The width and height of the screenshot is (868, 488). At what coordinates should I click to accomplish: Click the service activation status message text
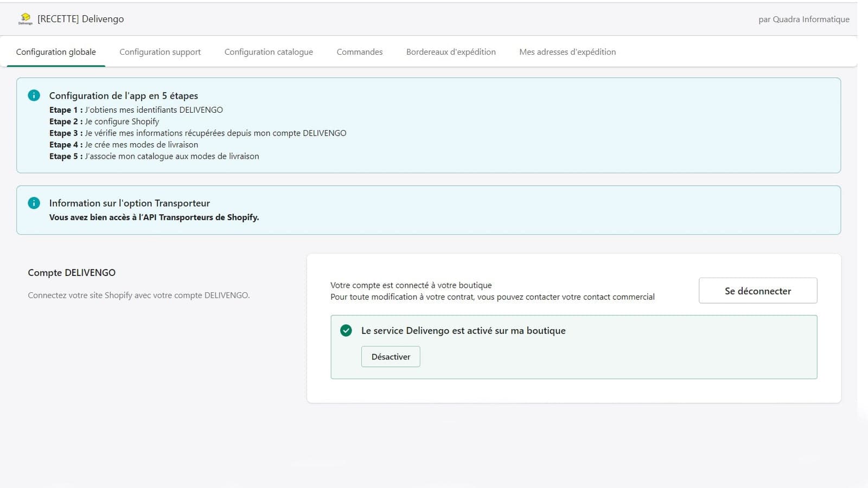(463, 330)
